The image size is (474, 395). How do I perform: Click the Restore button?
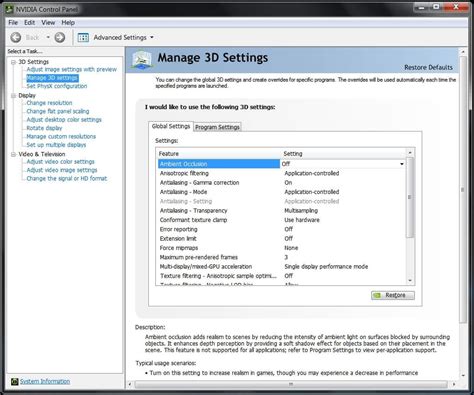pyautogui.click(x=393, y=295)
